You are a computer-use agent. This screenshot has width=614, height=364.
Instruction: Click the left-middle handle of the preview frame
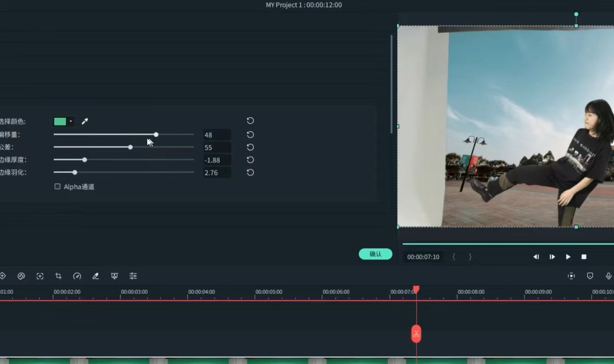coord(398,126)
